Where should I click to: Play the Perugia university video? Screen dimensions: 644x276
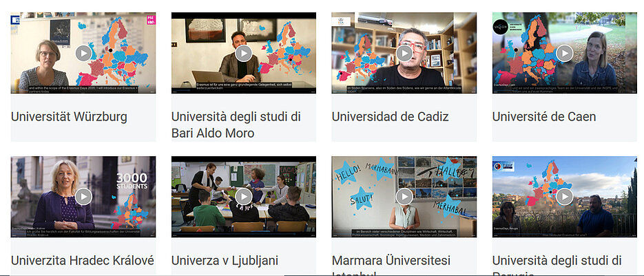click(565, 197)
